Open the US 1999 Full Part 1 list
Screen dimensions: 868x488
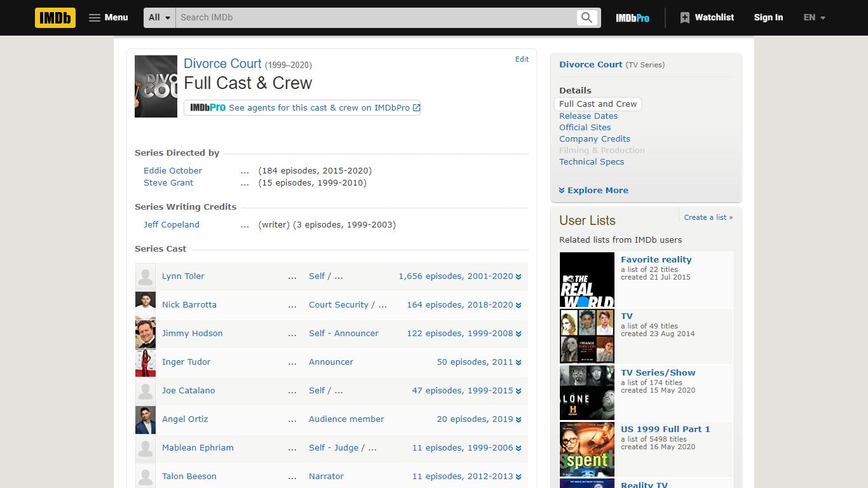pos(665,430)
